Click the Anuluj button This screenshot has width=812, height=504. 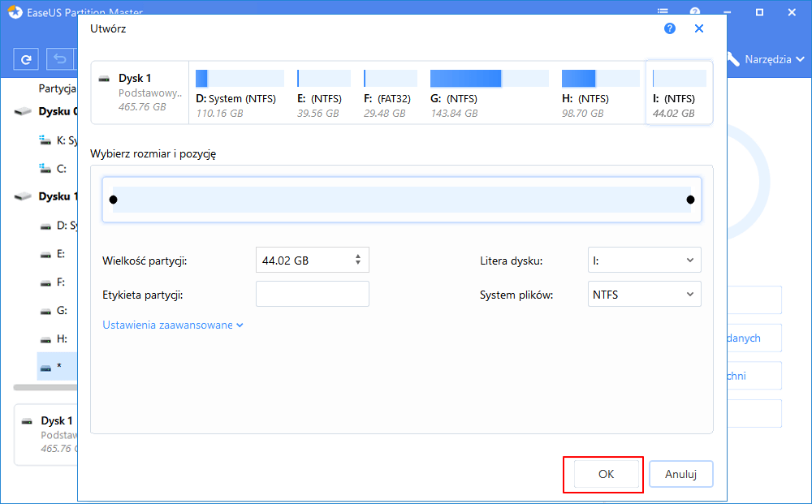(x=680, y=474)
